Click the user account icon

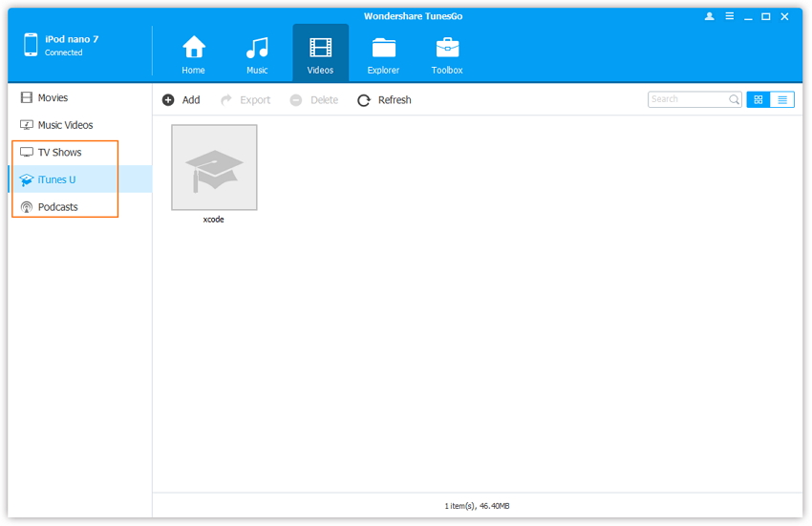[709, 16]
